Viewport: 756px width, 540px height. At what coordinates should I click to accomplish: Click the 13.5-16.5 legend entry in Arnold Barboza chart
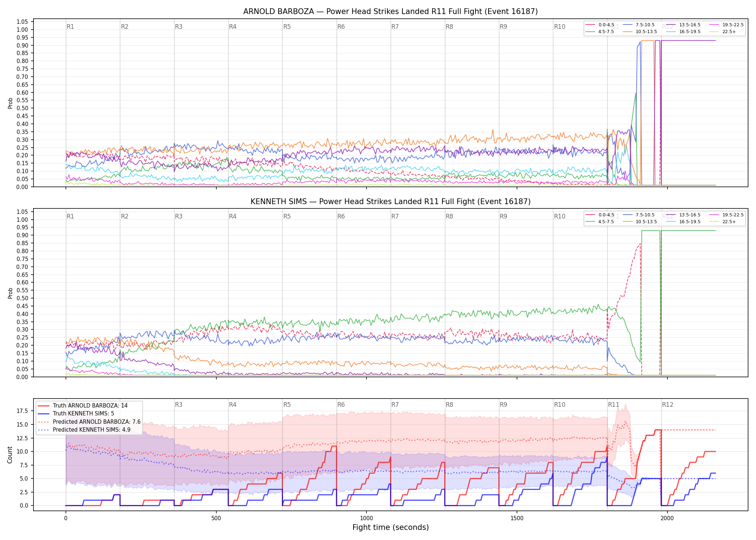click(x=683, y=25)
